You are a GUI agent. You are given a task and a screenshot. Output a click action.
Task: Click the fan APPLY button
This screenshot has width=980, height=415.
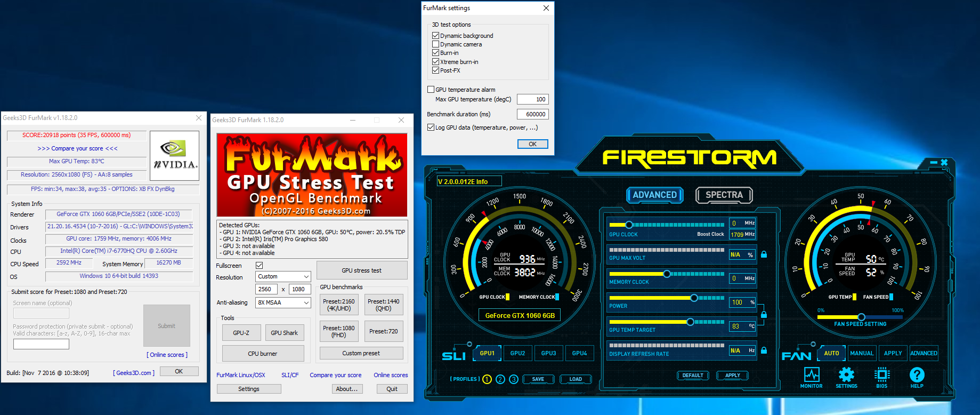point(893,353)
